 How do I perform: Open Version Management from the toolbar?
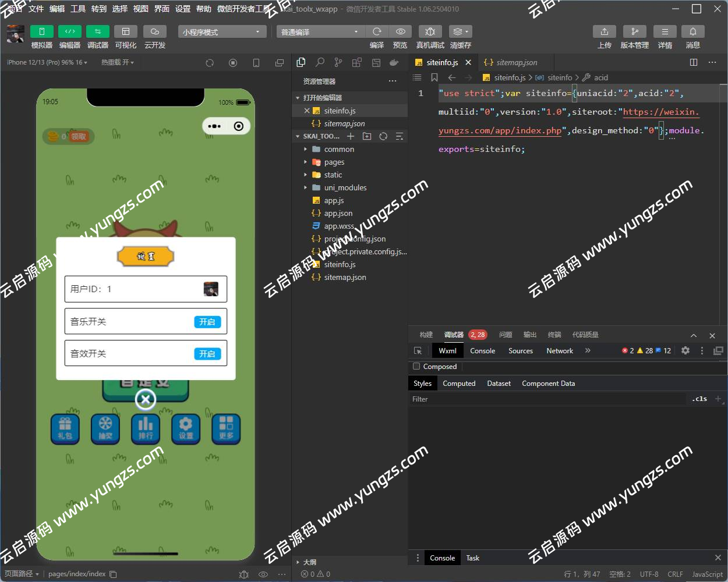[634, 31]
